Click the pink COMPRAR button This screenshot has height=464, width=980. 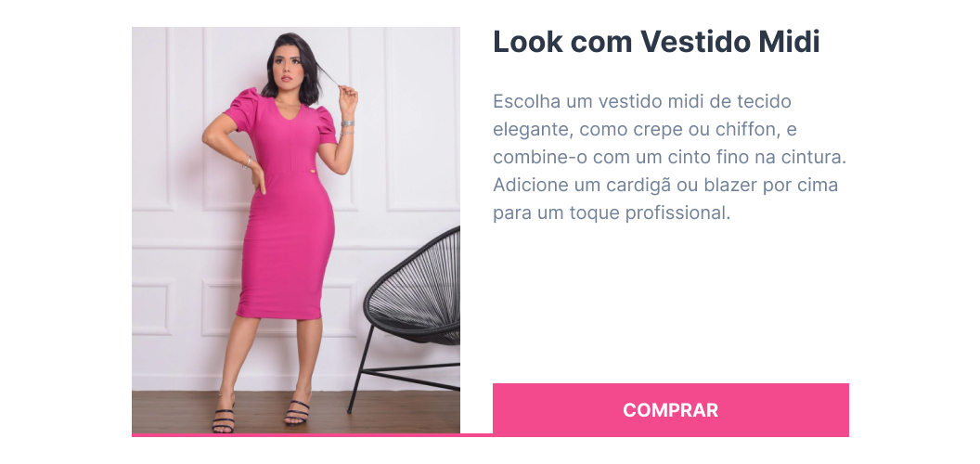[670, 409]
